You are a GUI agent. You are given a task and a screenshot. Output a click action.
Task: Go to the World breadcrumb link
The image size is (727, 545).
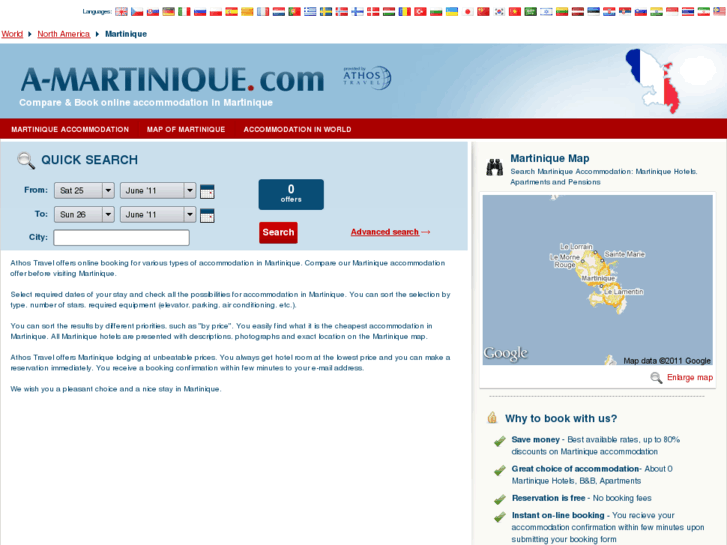(12, 34)
